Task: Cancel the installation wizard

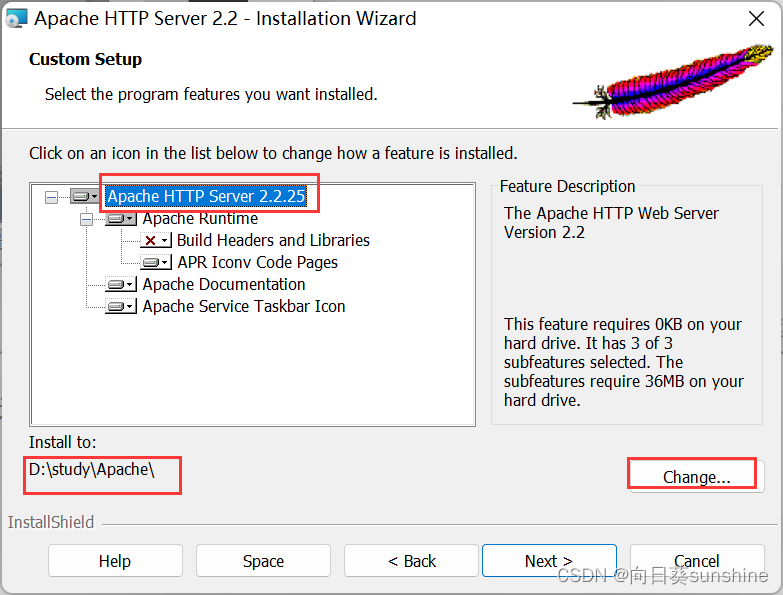Action: (697, 561)
